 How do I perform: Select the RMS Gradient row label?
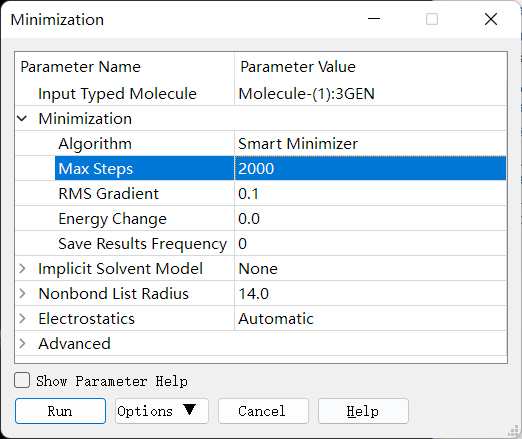tap(108, 194)
